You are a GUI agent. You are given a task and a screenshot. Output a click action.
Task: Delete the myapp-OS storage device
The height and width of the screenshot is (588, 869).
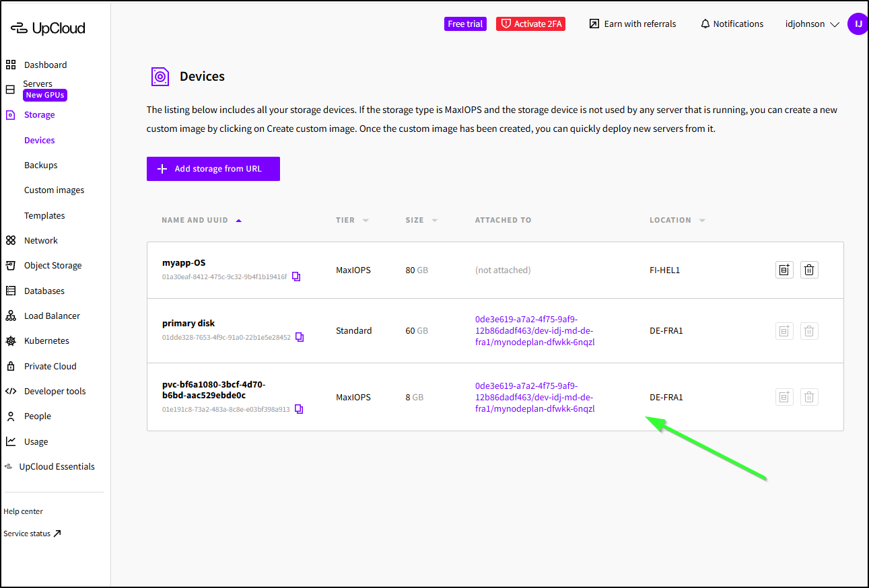click(809, 270)
